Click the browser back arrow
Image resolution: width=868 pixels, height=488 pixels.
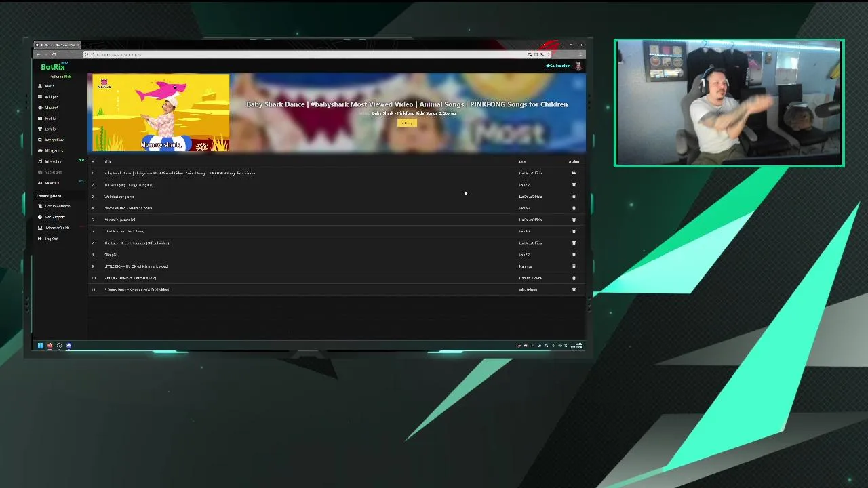(38, 54)
